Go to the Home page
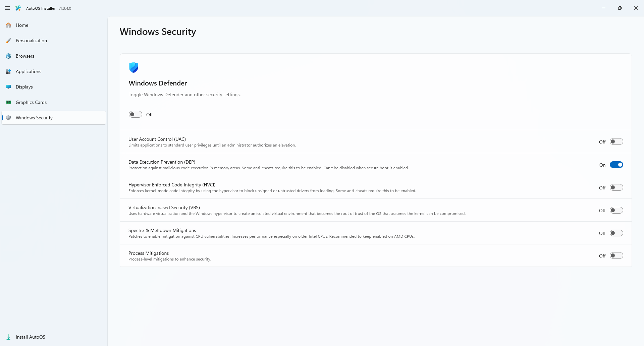Screen dimensions: 644x346 [54, 25]
